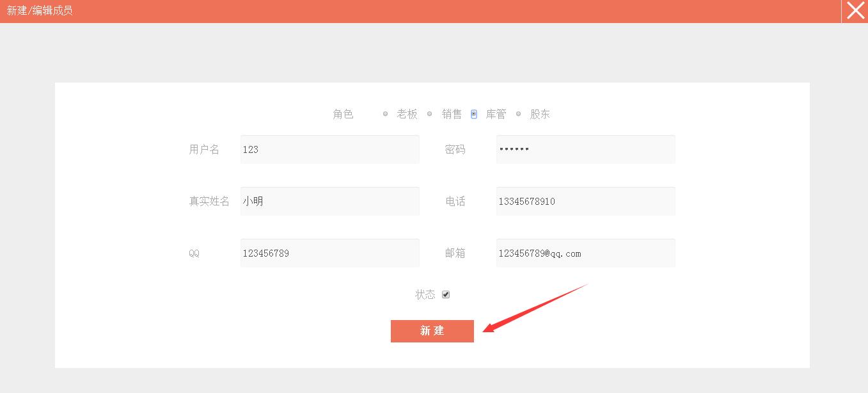Click the 邮箱 field with the qq.com address
Viewport: 868px width, 393px height.
pyautogui.click(x=585, y=253)
